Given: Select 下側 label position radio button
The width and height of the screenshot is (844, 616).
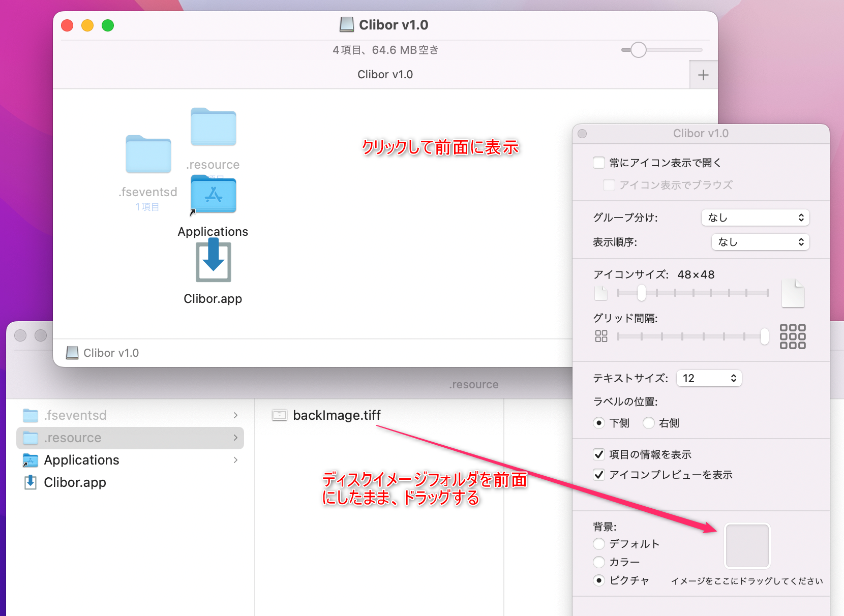Looking at the screenshot, I should (x=599, y=423).
